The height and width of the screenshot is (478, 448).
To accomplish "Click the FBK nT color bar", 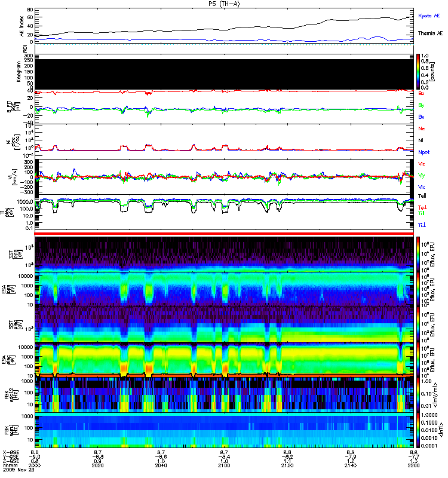I will click(x=418, y=430).
